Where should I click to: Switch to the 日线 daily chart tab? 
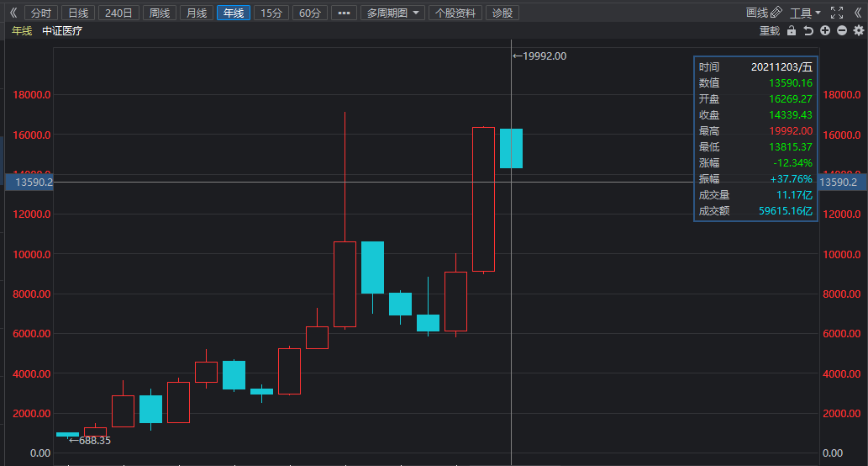[78, 13]
